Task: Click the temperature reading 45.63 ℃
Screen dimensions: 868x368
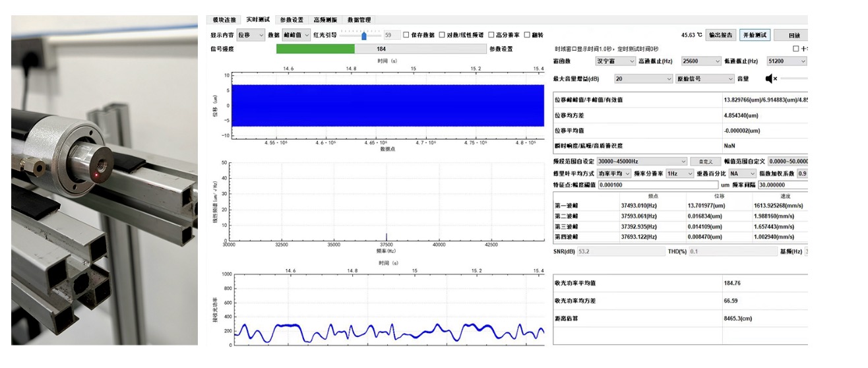Action: pos(692,35)
